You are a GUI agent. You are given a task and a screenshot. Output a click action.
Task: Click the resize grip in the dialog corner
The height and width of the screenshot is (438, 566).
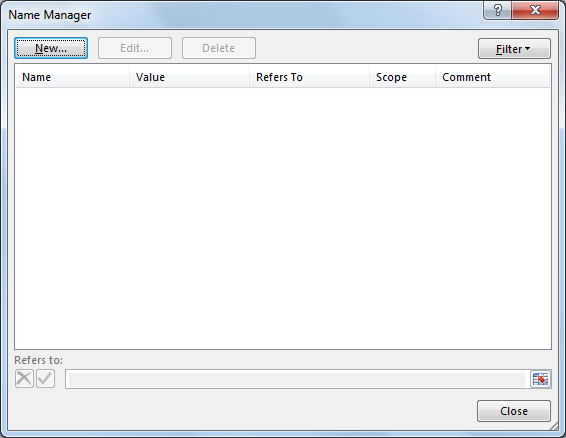[x=553, y=426]
